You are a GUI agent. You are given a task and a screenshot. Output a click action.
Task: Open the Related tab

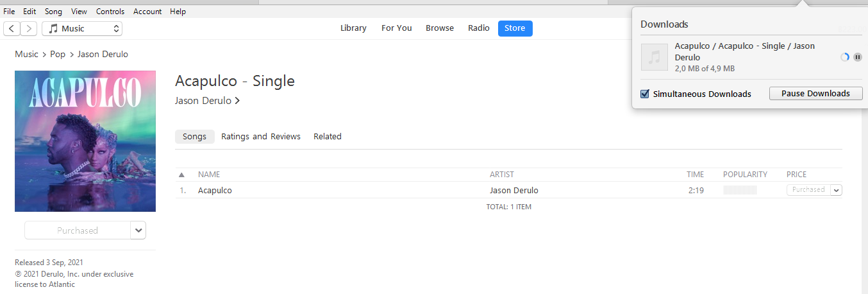pyautogui.click(x=328, y=137)
